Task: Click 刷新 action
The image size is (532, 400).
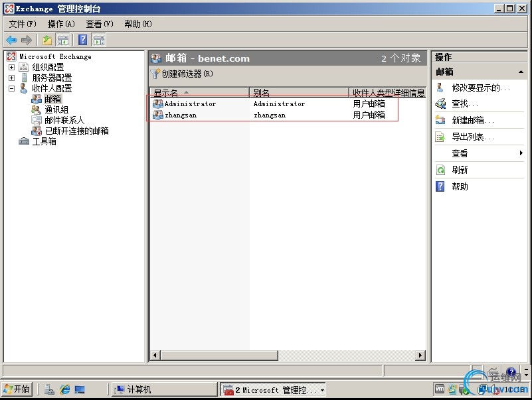Action: coord(460,170)
